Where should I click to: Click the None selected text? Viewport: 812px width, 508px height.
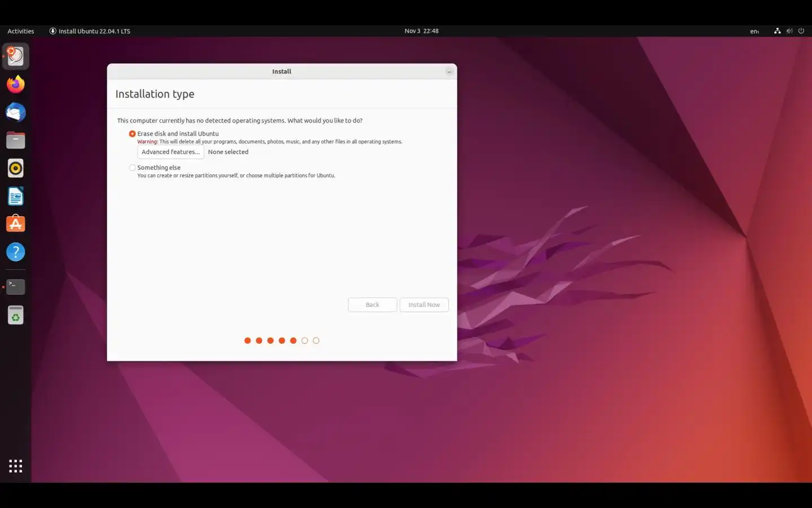click(228, 152)
